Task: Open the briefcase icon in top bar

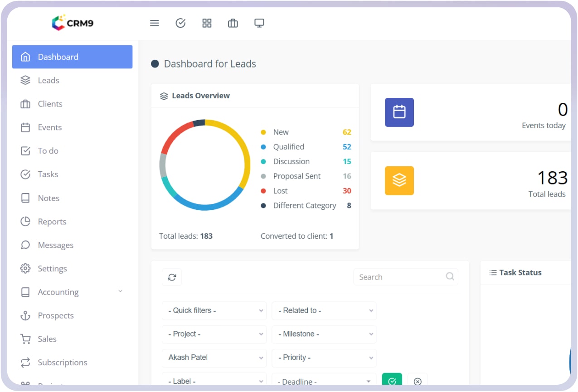Action: [233, 23]
